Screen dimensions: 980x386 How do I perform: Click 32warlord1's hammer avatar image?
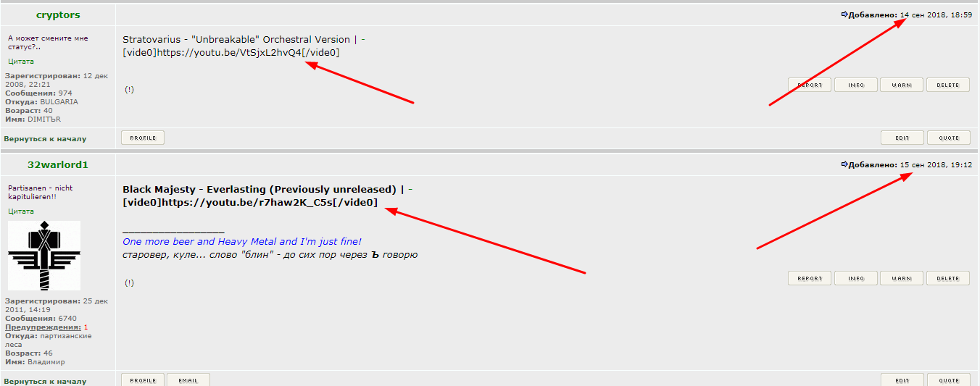pos(44,256)
